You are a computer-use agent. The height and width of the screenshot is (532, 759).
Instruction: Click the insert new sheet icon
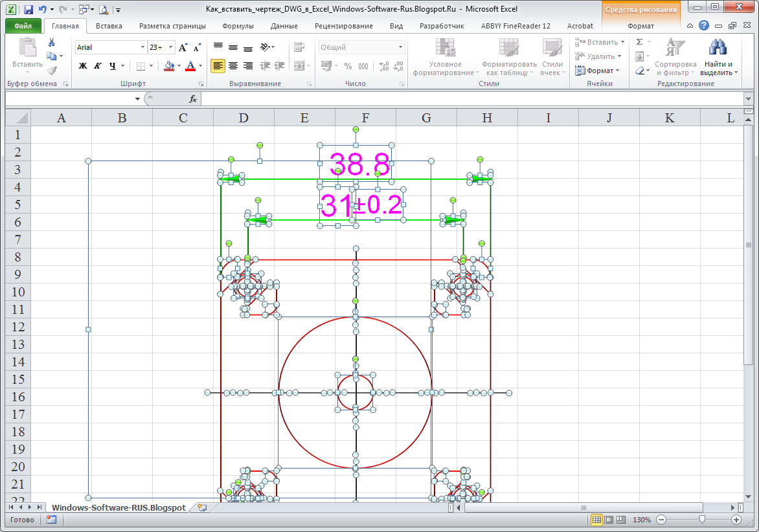pyautogui.click(x=202, y=507)
